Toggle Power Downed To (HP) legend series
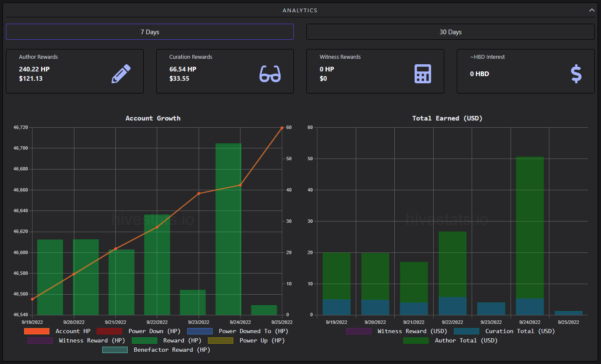Screen dimensions: 601x364 click(x=200, y=331)
